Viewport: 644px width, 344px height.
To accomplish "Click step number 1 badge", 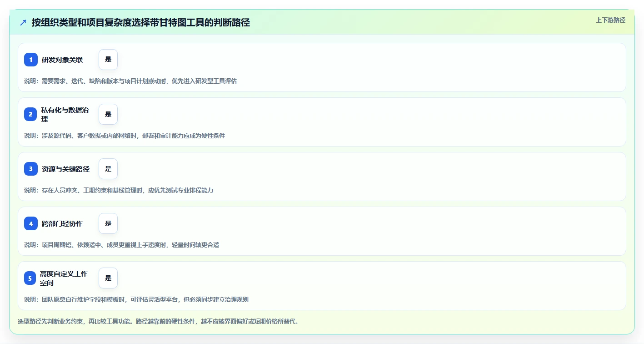I will tap(31, 60).
